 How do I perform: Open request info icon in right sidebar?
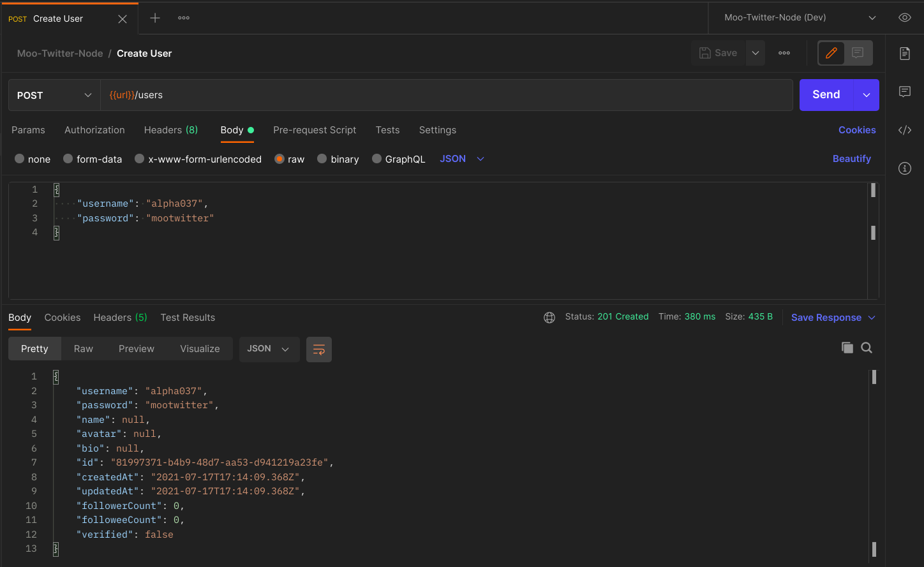coord(905,168)
